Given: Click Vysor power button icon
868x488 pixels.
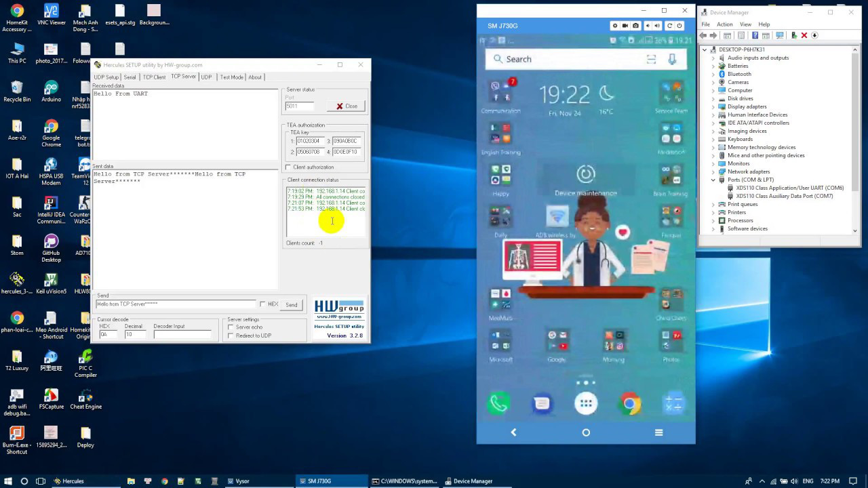Looking at the screenshot, I should coord(679,26).
